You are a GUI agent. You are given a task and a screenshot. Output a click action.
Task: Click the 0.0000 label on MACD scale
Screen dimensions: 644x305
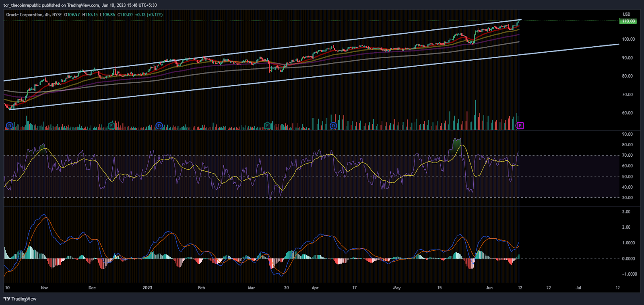pyautogui.click(x=628, y=259)
